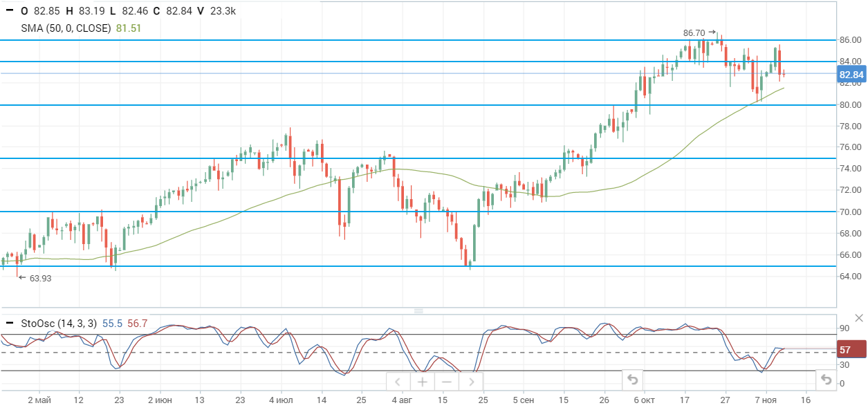This screenshot has height=410, width=868.
Task: Click the 86.00 price axis label
Action: pos(849,40)
